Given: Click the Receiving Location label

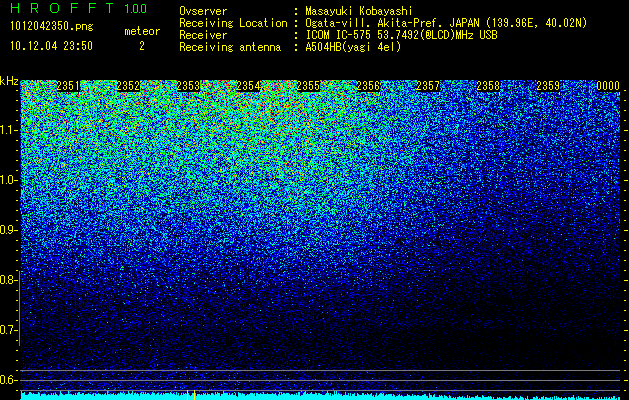Looking at the screenshot, I should [x=233, y=23].
